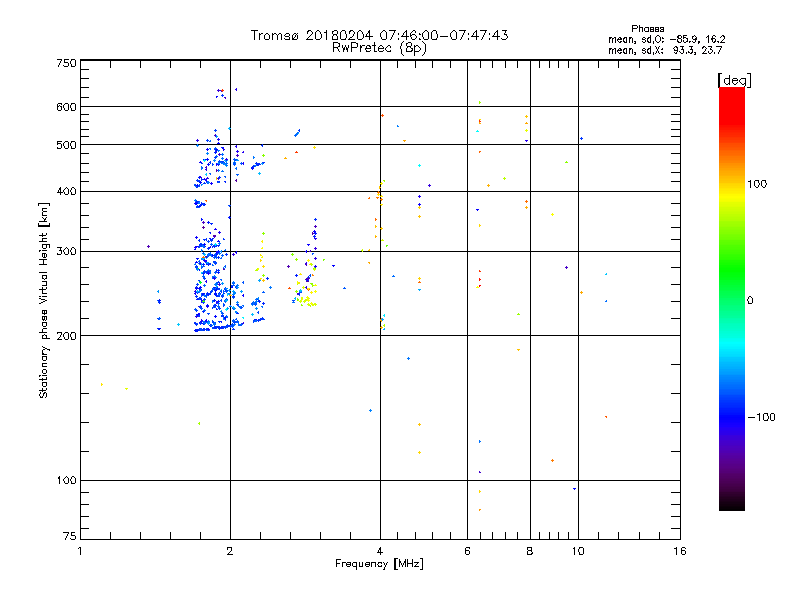Click x-axis tick label '10'
The height and width of the screenshot is (600, 800).
pyautogui.click(x=578, y=551)
